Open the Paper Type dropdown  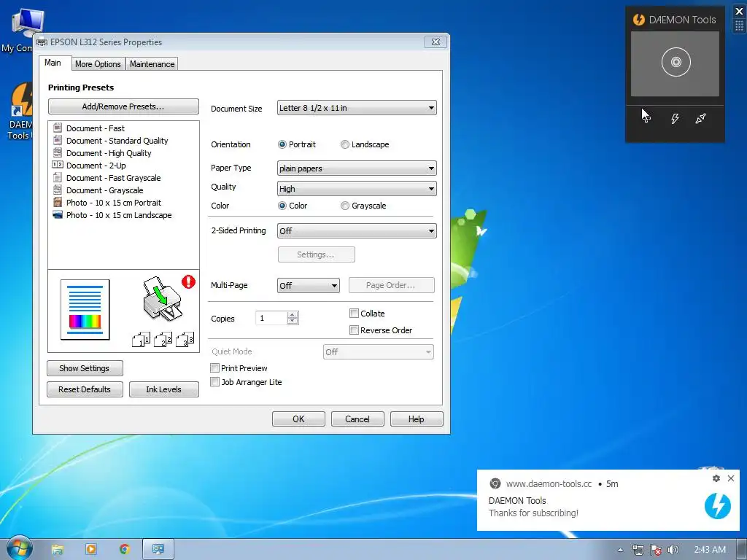pos(357,168)
